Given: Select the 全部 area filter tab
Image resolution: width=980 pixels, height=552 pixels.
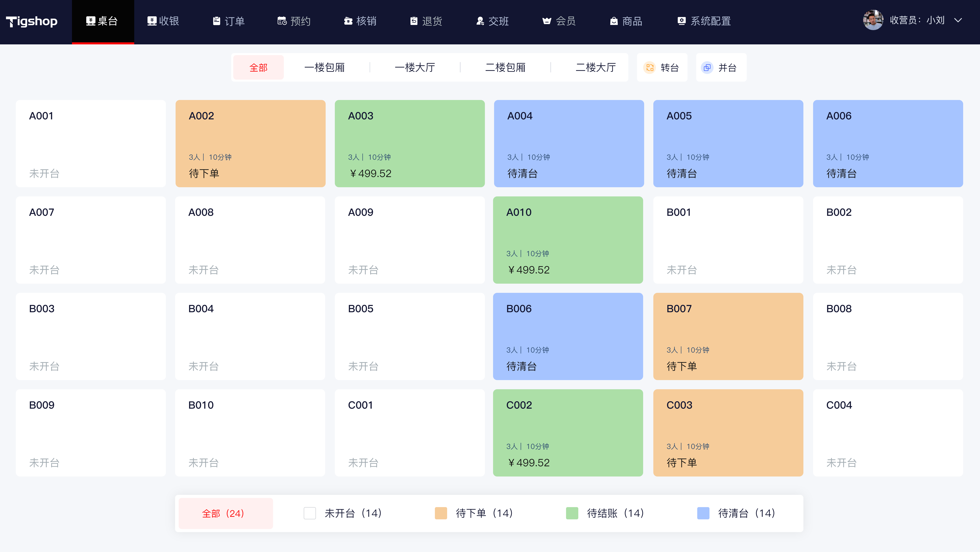Looking at the screenshot, I should (258, 68).
